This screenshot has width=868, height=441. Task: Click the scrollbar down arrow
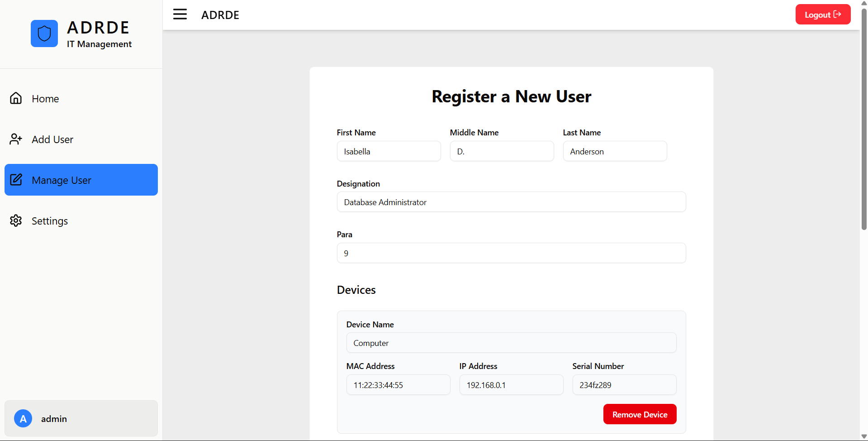[x=864, y=436]
